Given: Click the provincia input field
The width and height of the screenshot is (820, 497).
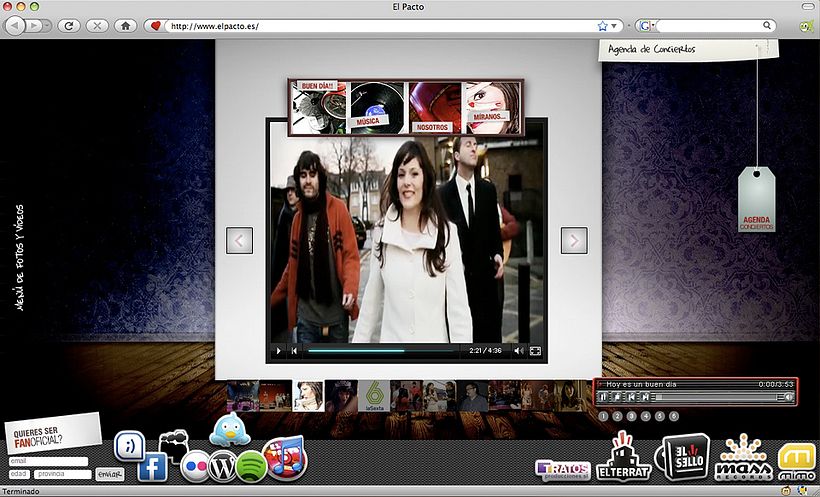Looking at the screenshot, I should pos(63,474).
